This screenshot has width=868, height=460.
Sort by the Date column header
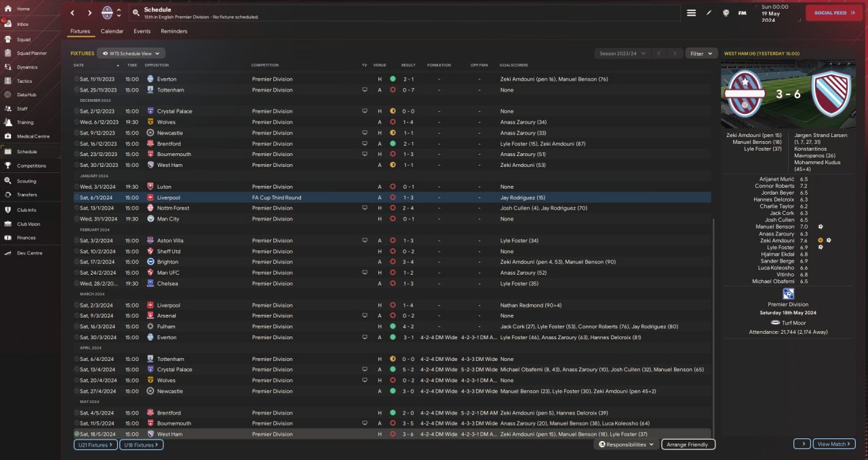[79, 65]
